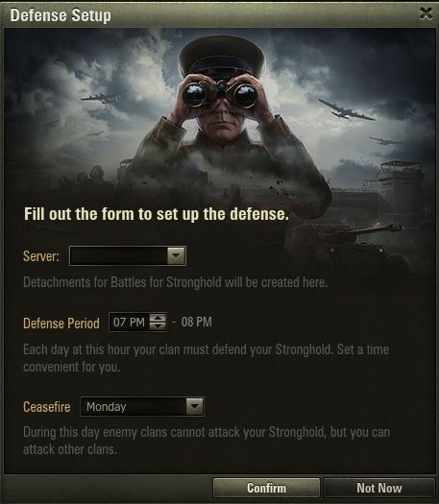439x504 pixels.
Task: Click the officer's binoculars in the artwork
Action: click(220, 93)
